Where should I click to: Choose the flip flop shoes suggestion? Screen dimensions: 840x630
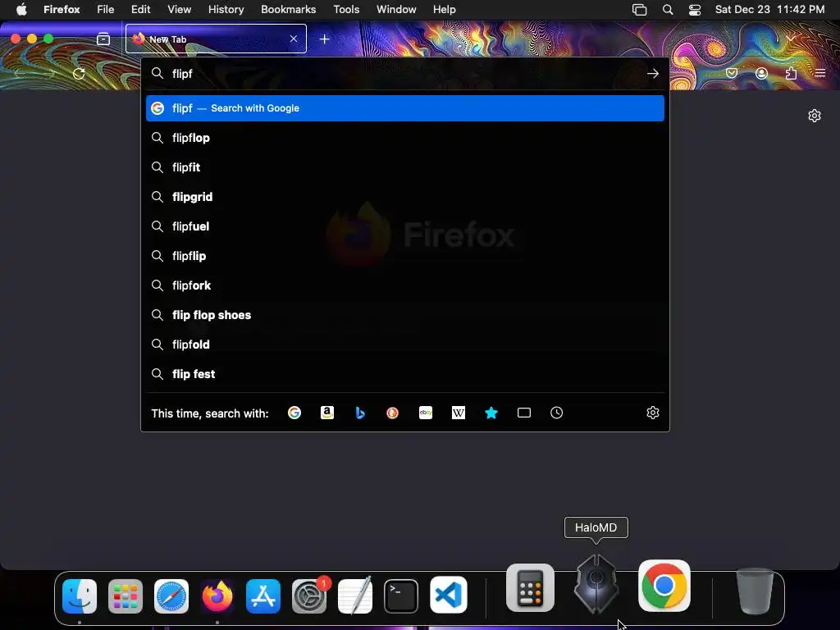tap(405, 315)
